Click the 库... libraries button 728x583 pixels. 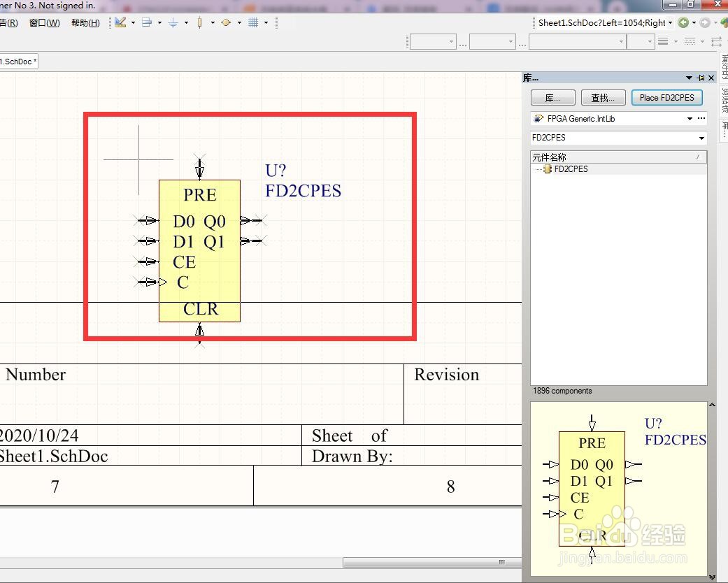553,97
